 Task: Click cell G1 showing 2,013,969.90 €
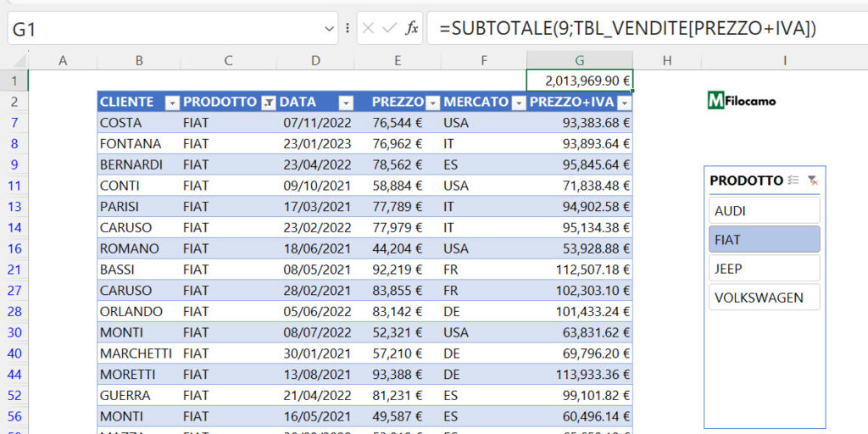580,81
